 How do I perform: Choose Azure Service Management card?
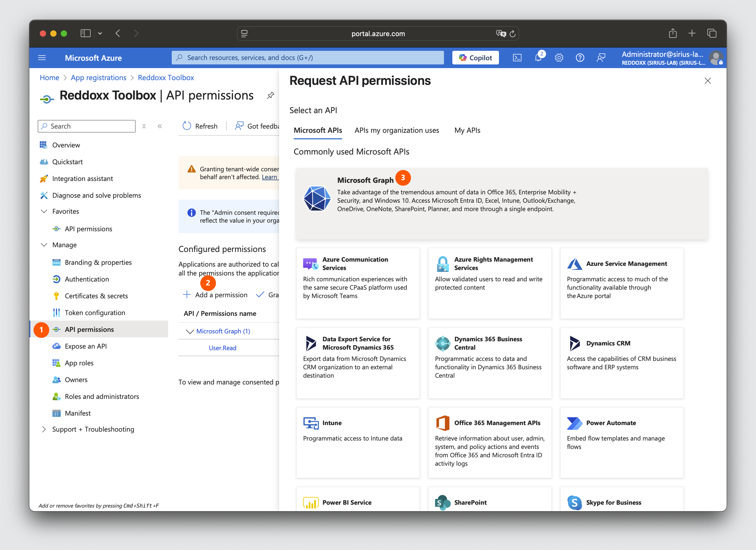pos(622,283)
